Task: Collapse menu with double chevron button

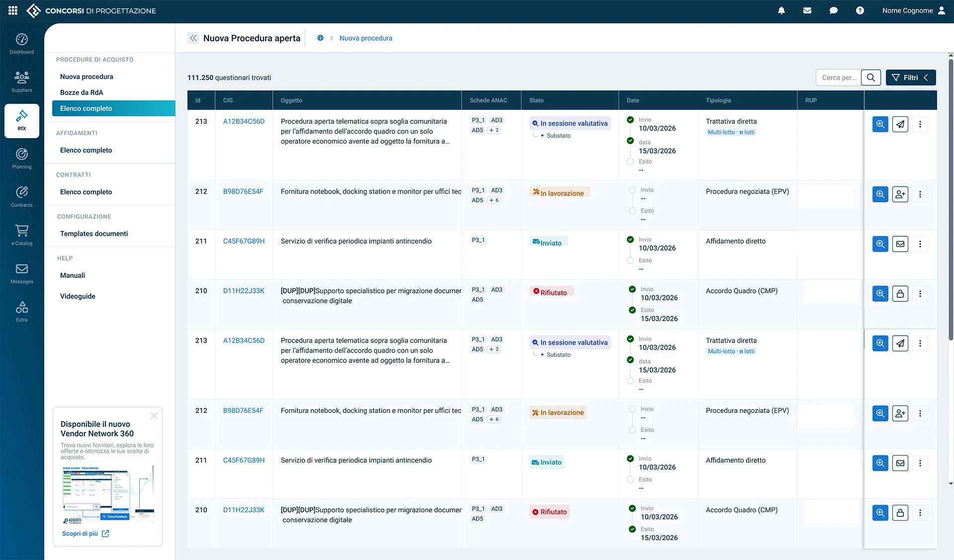Action: coord(193,38)
